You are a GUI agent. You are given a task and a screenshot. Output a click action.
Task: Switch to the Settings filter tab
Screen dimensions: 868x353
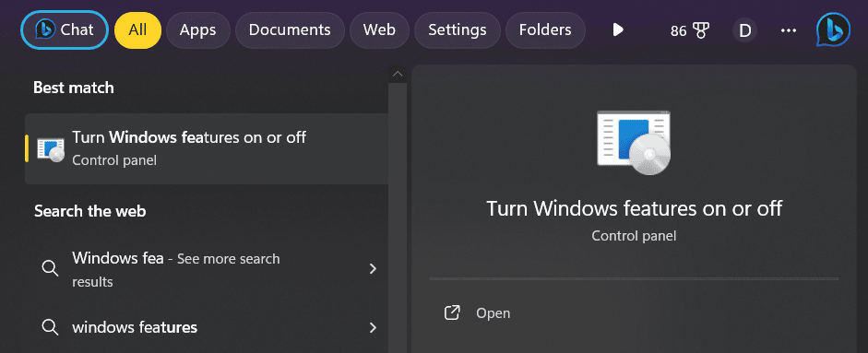[x=458, y=29]
